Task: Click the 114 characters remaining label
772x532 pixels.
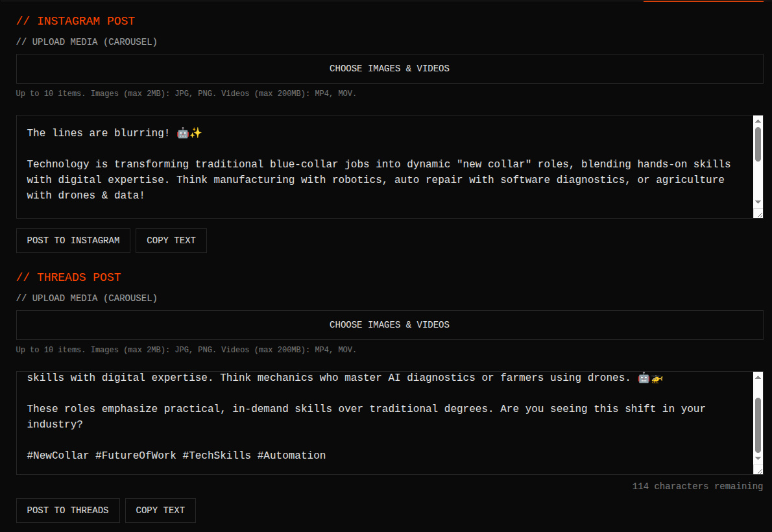Action: 697,486
